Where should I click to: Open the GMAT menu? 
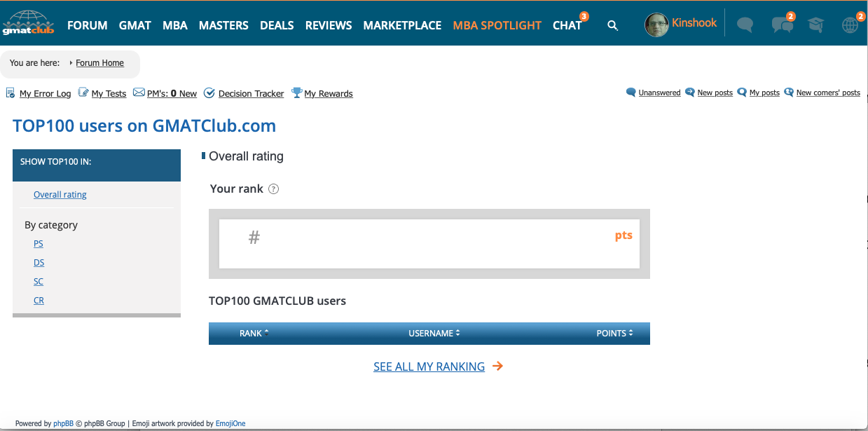[135, 25]
